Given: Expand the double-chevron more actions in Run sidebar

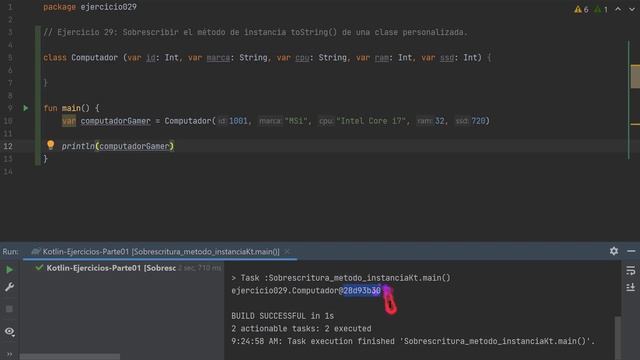Looking at the screenshot, I should 9,354.
